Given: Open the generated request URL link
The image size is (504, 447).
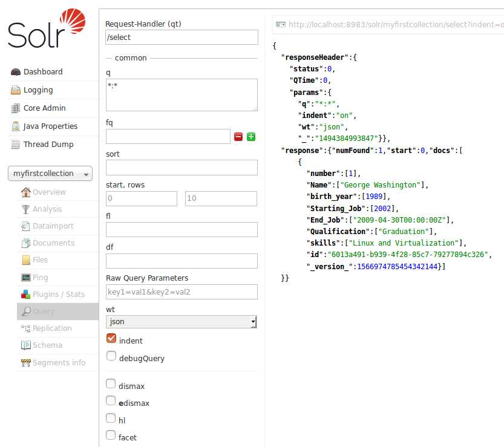Looking at the screenshot, I should [396, 25].
